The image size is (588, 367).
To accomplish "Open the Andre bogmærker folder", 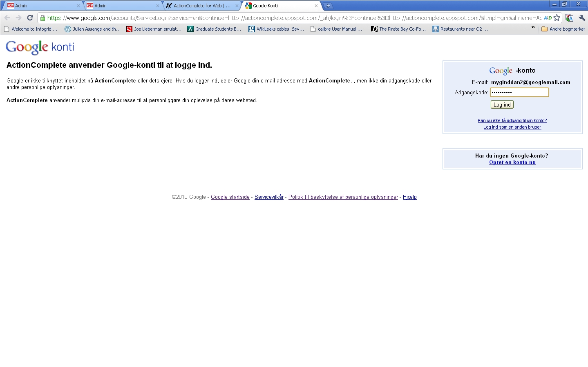I will pos(563,29).
